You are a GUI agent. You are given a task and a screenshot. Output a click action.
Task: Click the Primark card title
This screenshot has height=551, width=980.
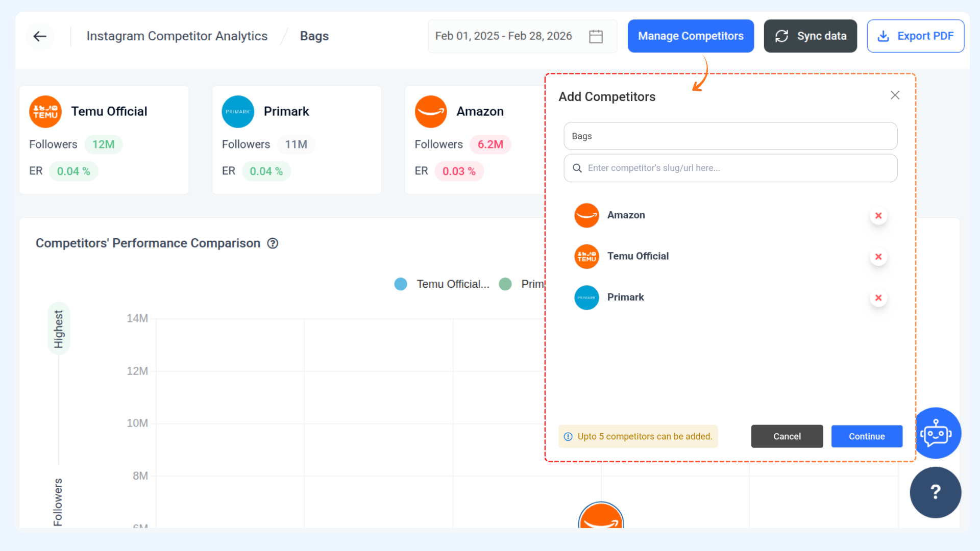286,111
